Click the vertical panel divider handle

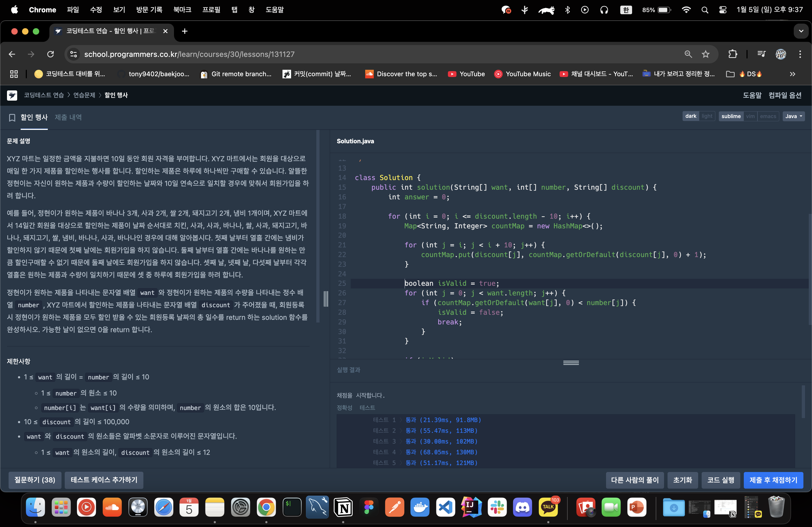(326, 299)
